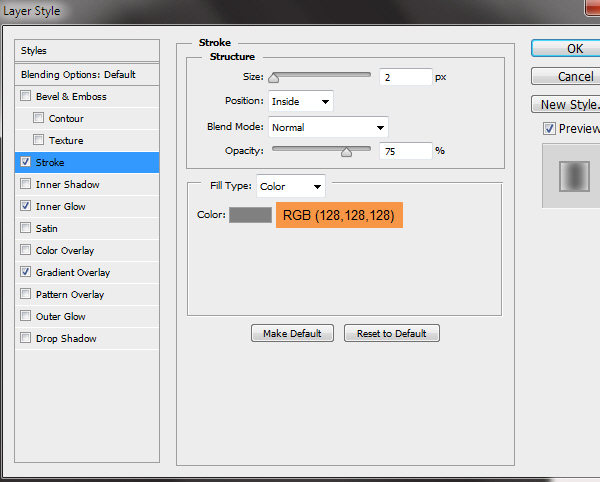Image resolution: width=600 pixels, height=482 pixels.
Task: Click the Make Default button
Action: click(292, 334)
